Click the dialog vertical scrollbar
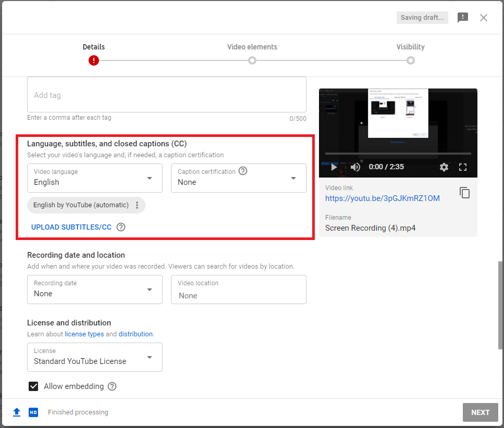Viewport: 504px width, 428px height. tap(500, 305)
